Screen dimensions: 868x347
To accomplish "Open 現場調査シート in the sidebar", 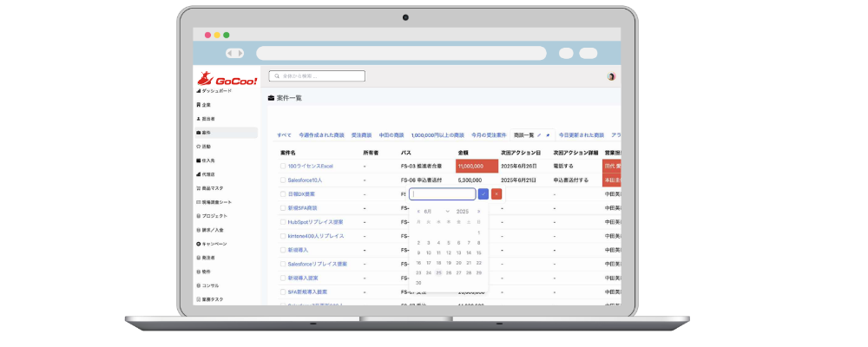I will (214, 202).
